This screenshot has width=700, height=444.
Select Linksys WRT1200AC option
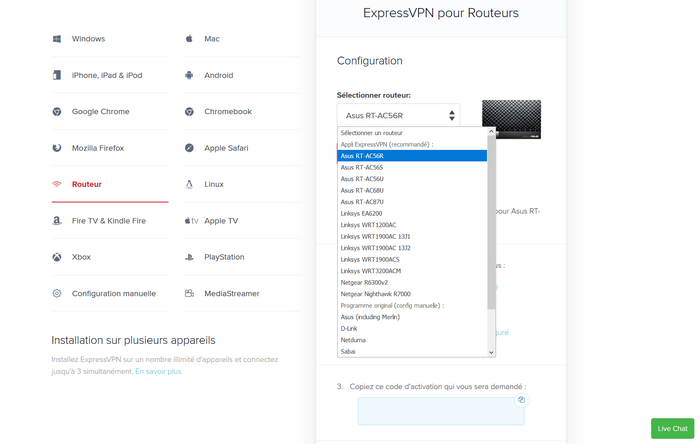pos(412,225)
